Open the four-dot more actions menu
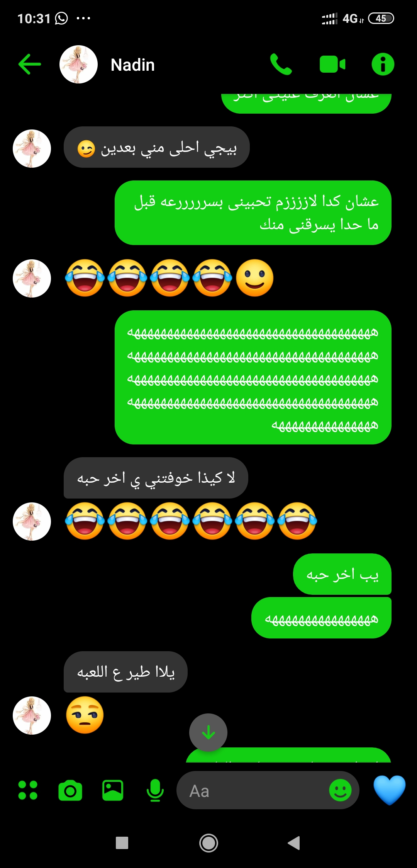The height and width of the screenshot is (868, 417). pos(28,790)
